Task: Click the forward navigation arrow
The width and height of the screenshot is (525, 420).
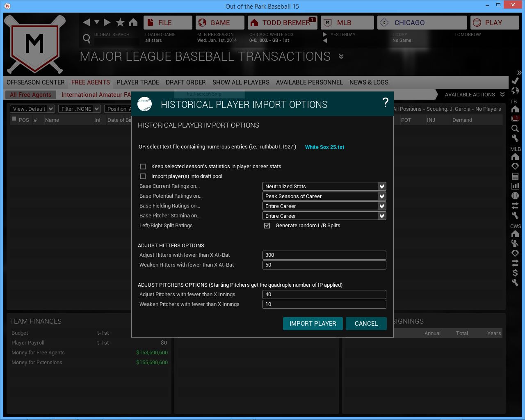Action: (x=107, y=23)
